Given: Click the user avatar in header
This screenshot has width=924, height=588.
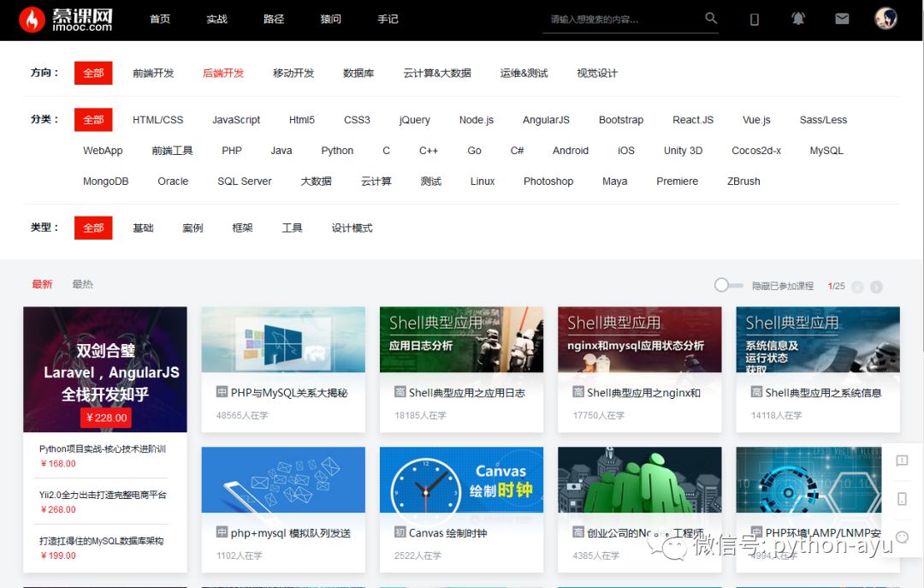Looking at the screenshot, I should point(885,18).
